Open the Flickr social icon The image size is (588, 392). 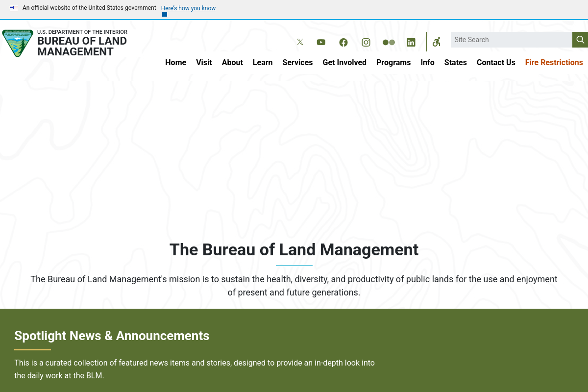point(389,42)
